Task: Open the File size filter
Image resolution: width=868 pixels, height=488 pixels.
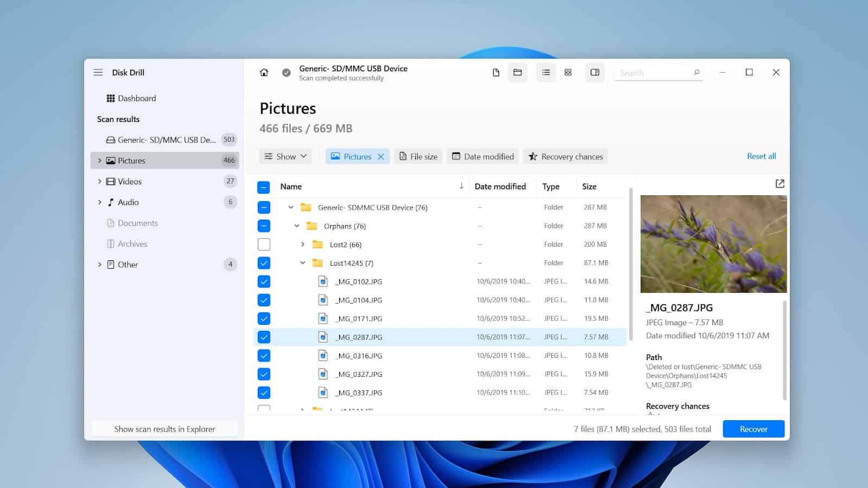Action: coord(418,157)
